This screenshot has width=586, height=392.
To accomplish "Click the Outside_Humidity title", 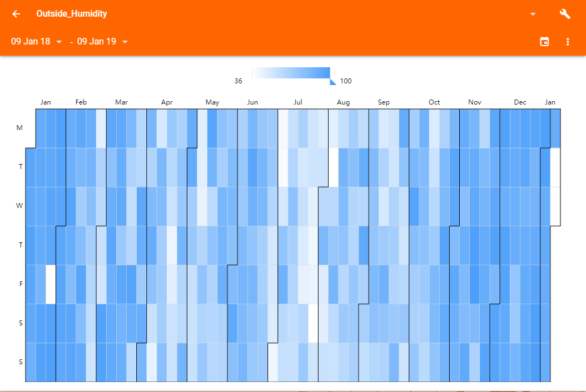I will click(72, 14).
